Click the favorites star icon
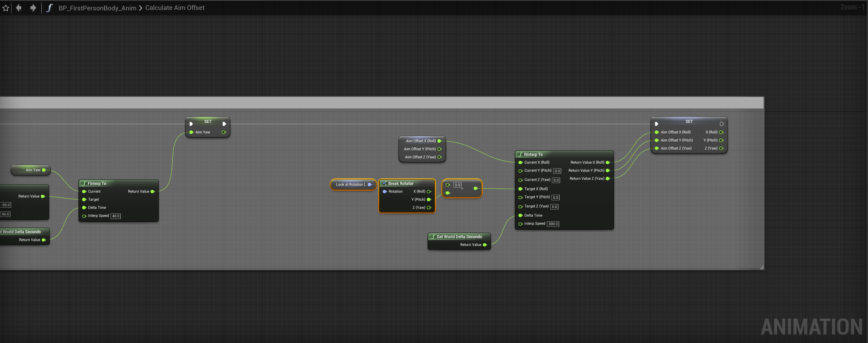 6,8
